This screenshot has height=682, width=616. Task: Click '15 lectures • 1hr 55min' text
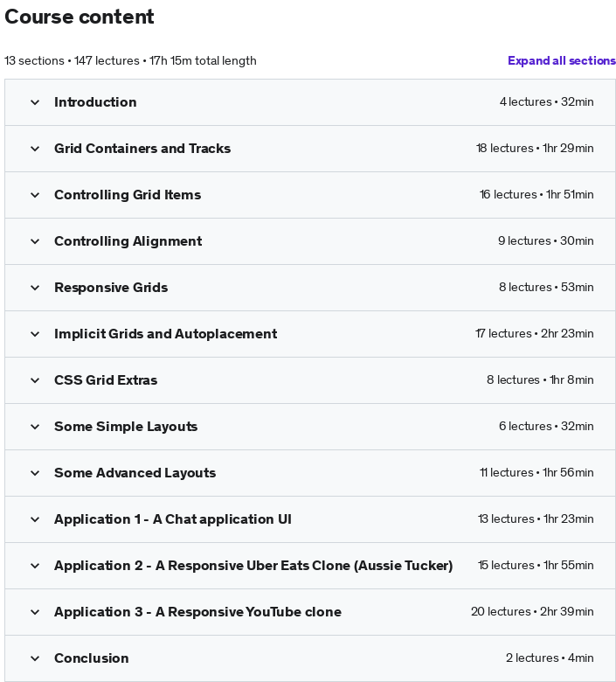click(x=536, y=565)
